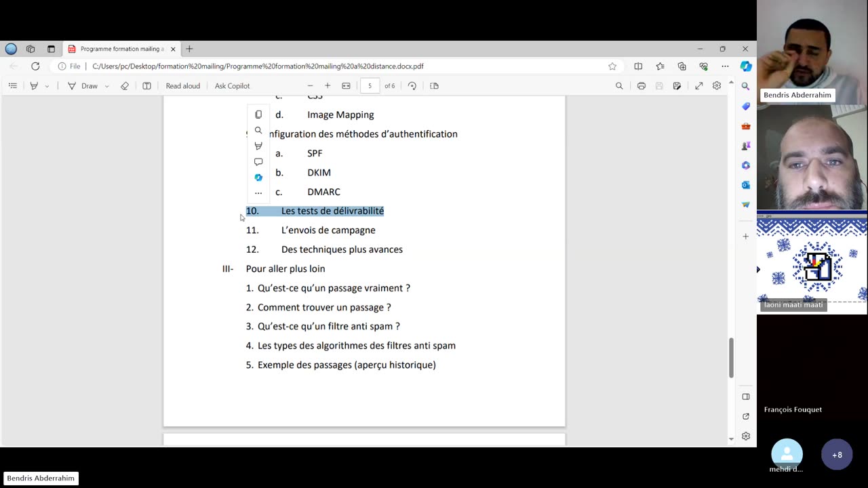Image resolution: width=868 pixels, height=488 pixels.
Task: Open the sidebar Drop paper-plane icon
Action: 746,205
